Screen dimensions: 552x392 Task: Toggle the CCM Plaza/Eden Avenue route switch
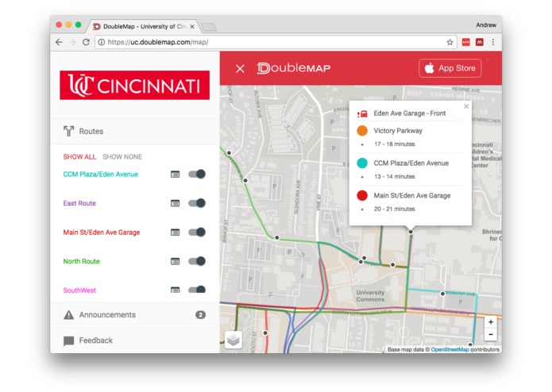tap(197, 174)
